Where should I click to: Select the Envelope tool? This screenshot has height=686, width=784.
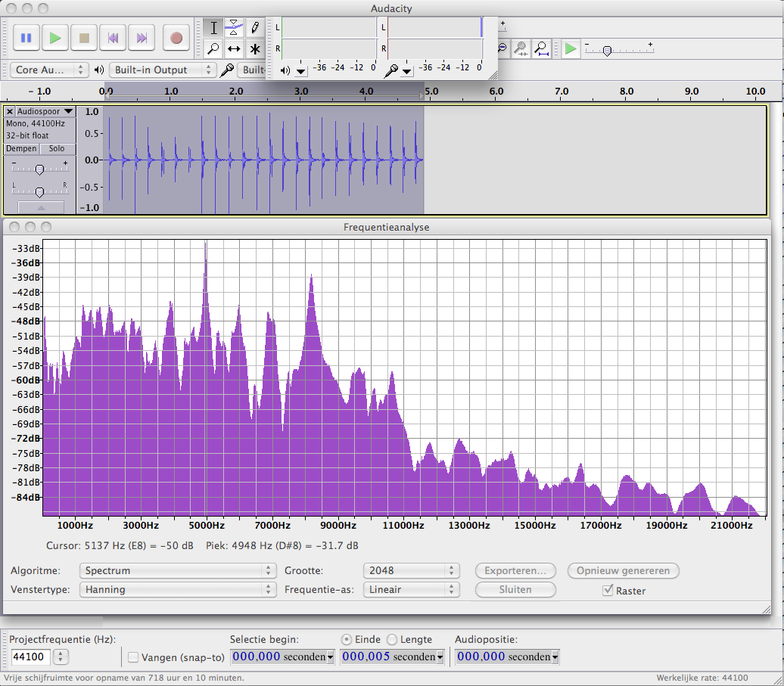pyautogui.click(x=235, y=28)
